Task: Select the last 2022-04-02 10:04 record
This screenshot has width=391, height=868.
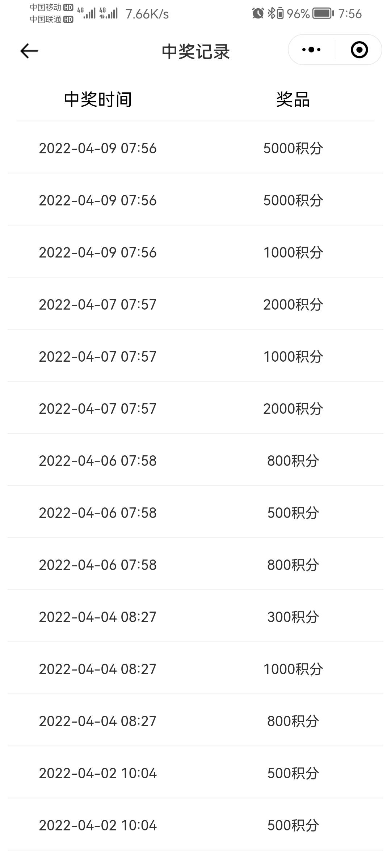Action: click(195, 824)
